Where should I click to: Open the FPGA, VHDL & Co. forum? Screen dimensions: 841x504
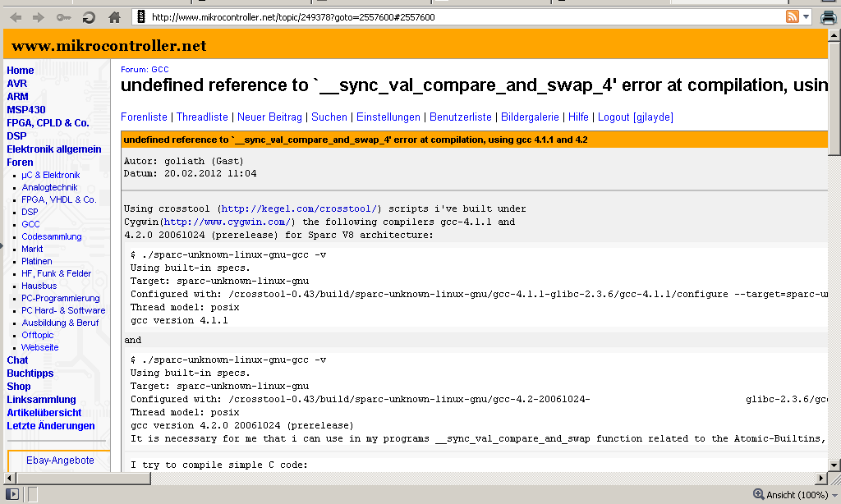coord(59,200)
